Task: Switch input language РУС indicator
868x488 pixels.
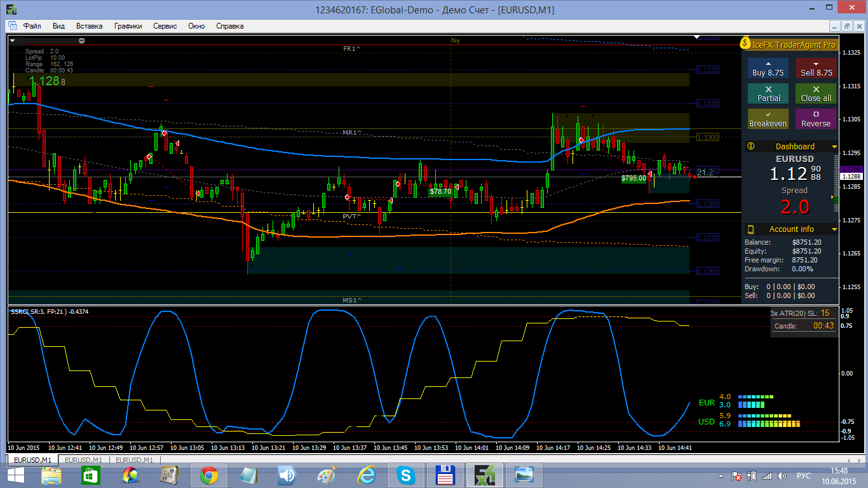Action: tap(803, 475)
